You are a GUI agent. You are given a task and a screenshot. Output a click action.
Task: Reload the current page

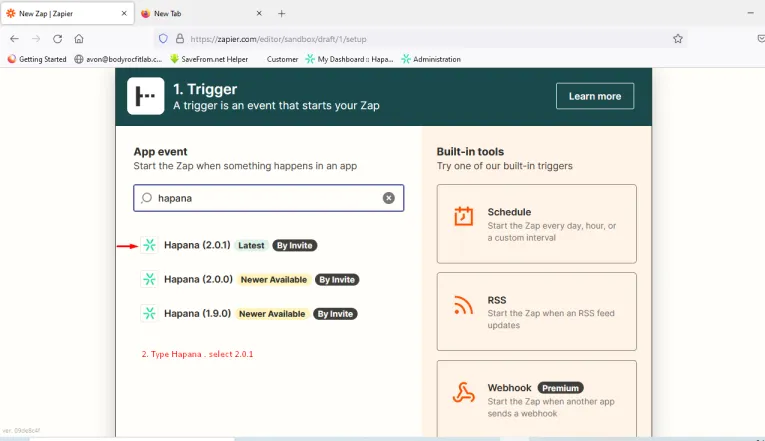coord(57,38)
